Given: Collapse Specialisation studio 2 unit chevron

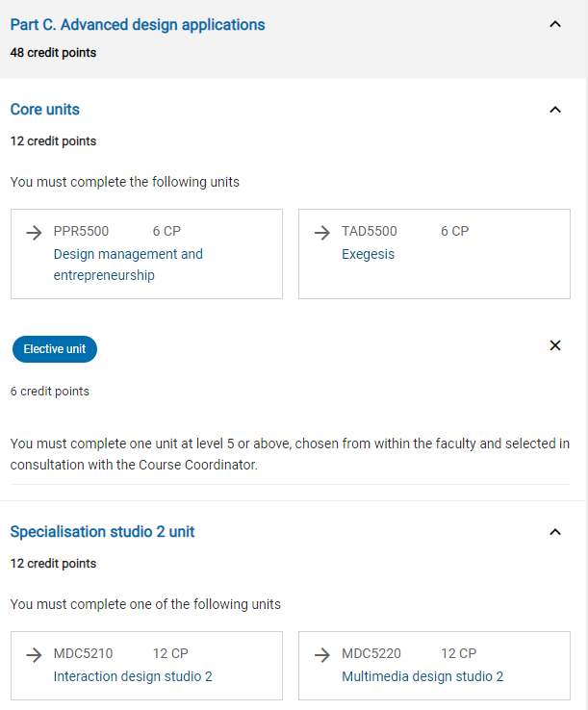Looking at the screenshot, I should tap(554, 532).
